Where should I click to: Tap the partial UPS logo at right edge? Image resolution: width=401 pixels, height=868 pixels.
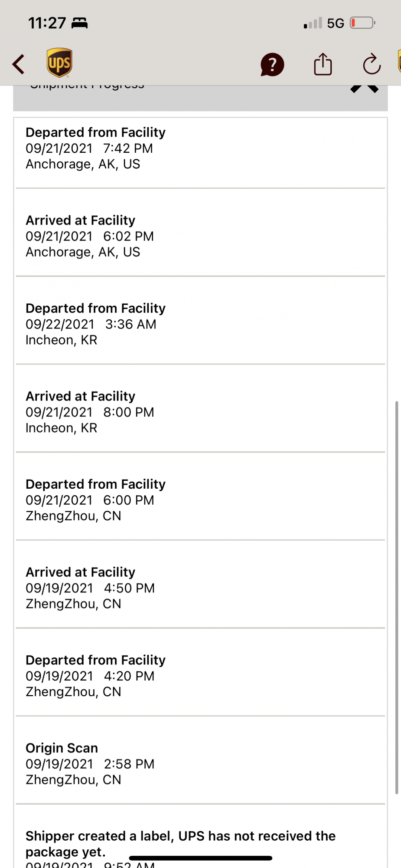(x=399, y=62)
